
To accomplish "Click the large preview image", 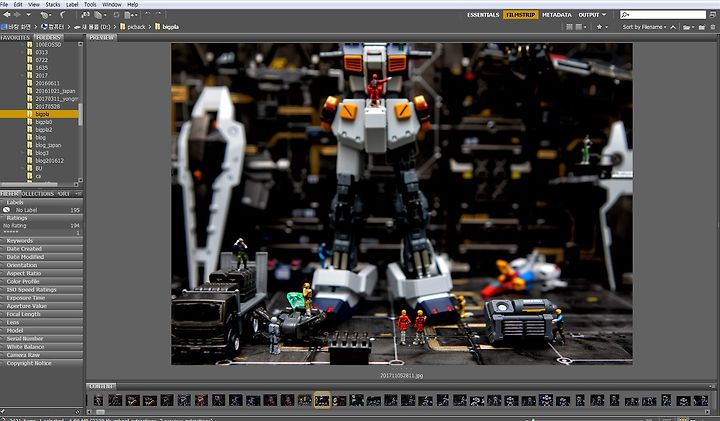I will click(402, 204).
